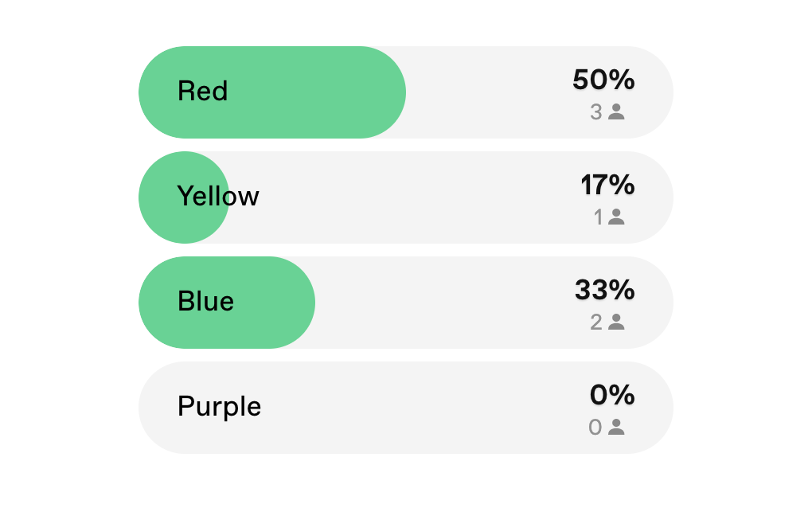This screenshot has width=812, height=508.
Task: Click the 0% result for Purple
Action: pos(612,395)
